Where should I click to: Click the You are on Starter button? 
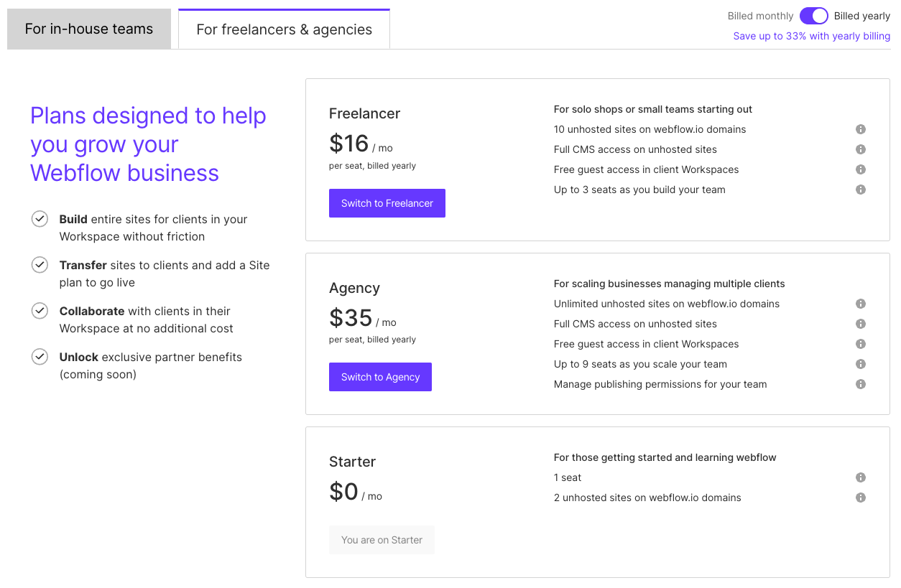(x=382, y=540)
